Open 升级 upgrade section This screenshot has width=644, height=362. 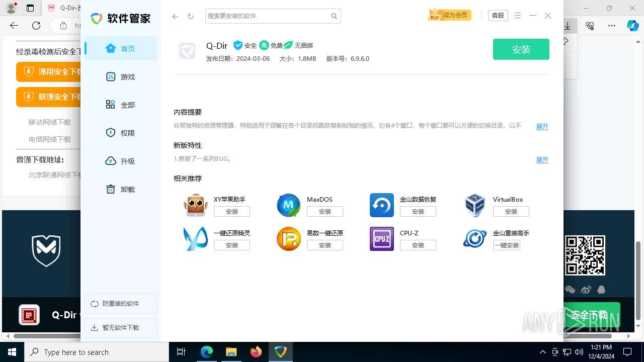coord(121,161)
